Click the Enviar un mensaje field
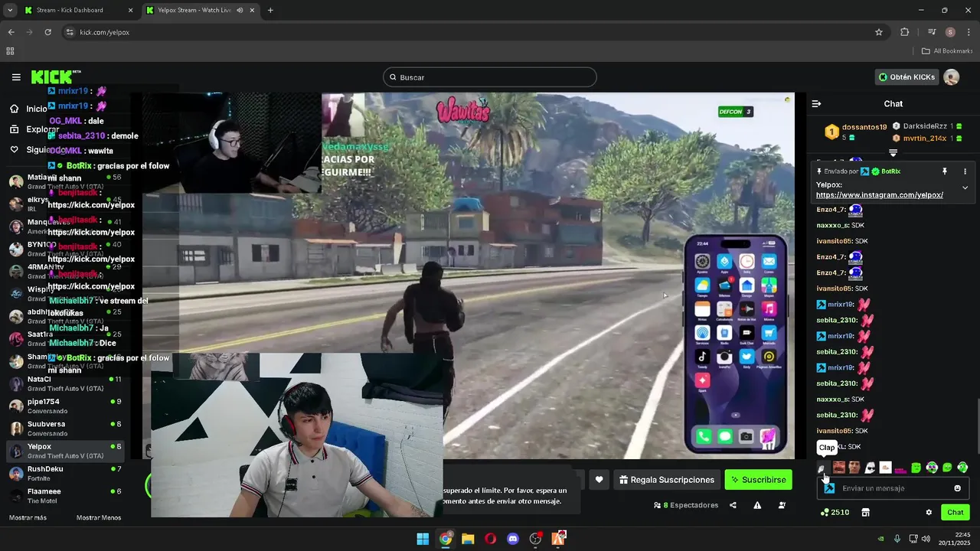The image size is (980, 551). pos(893,488)
